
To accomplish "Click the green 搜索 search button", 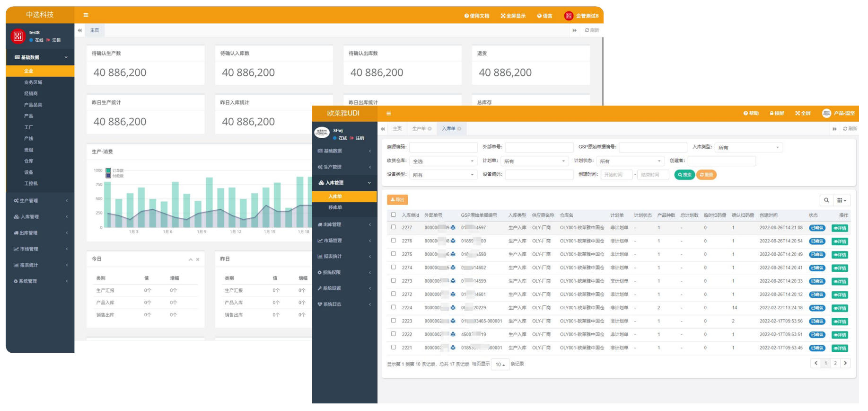I will pyautogui.click(x=684, y=175).
